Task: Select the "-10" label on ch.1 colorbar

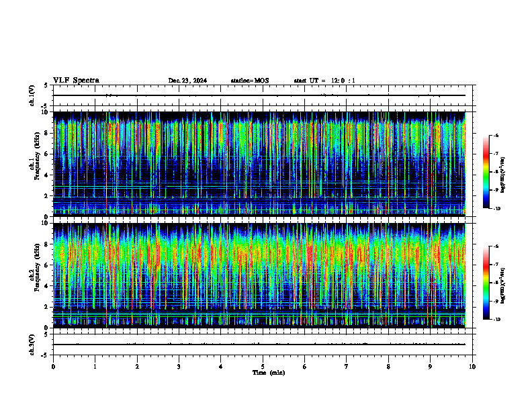Action: tap(497, 209)
